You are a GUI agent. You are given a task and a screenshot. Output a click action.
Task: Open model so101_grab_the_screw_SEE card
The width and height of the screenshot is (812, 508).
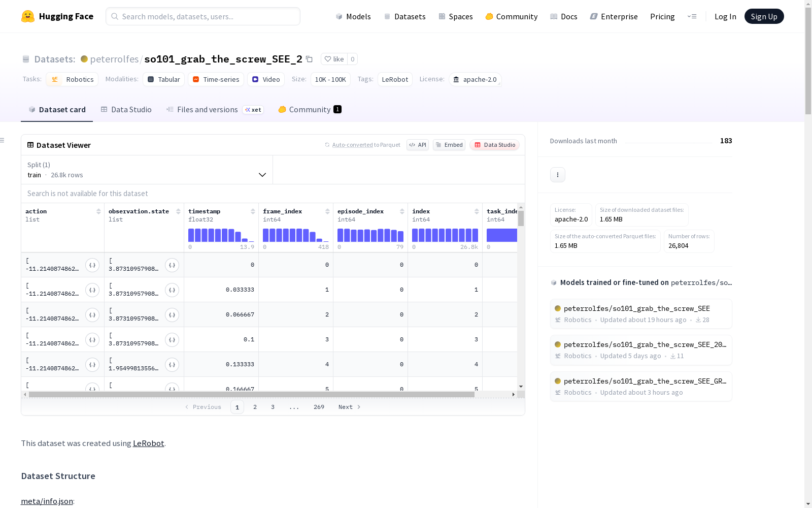tap(641, 314)
